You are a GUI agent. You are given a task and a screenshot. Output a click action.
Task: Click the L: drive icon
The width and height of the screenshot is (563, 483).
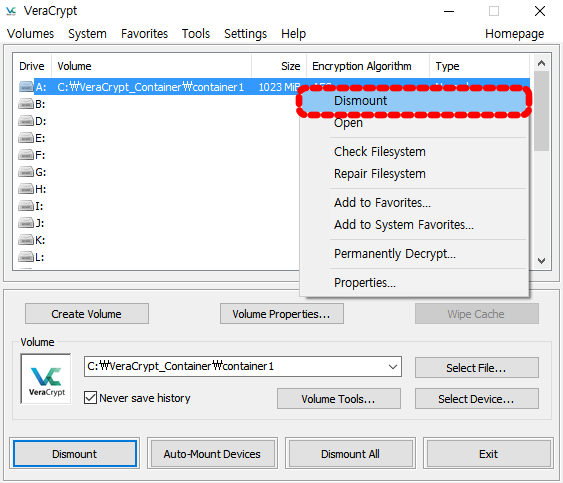(26, 257)
